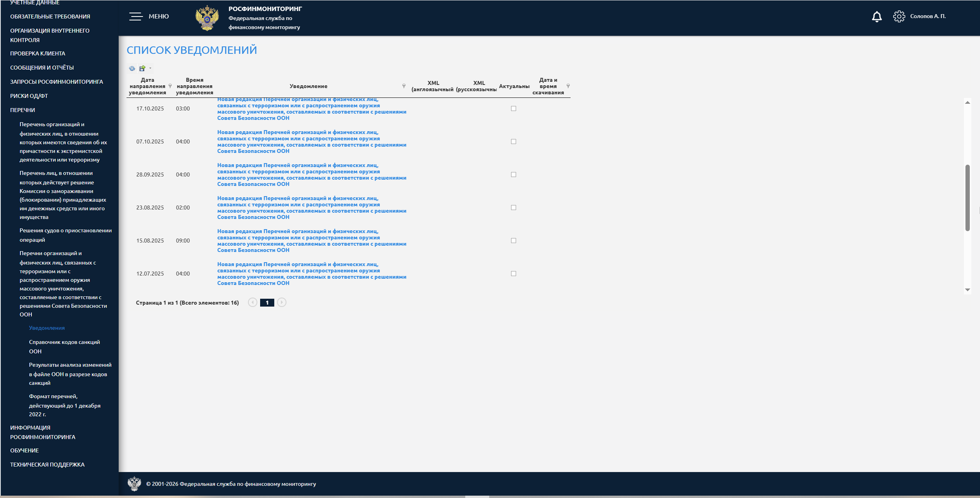Click the hamburger МЕНЮ icon
Screen dimensions: 980x498
136,17
